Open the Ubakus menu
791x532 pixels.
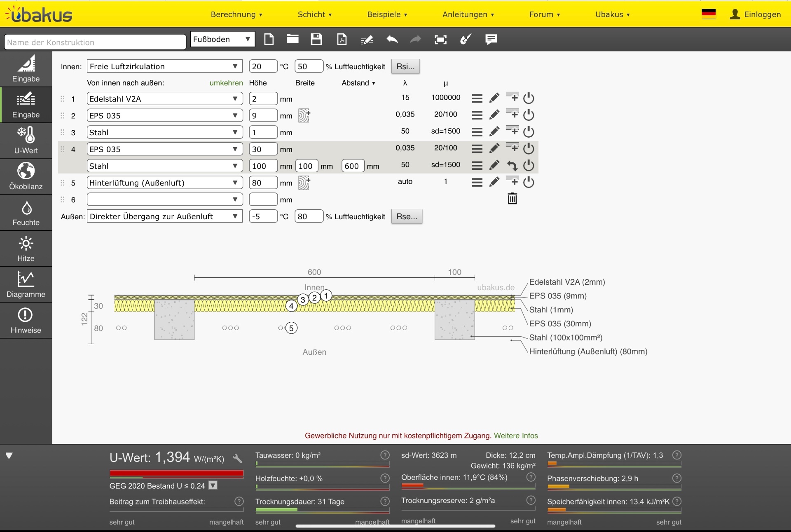[613, 14]
